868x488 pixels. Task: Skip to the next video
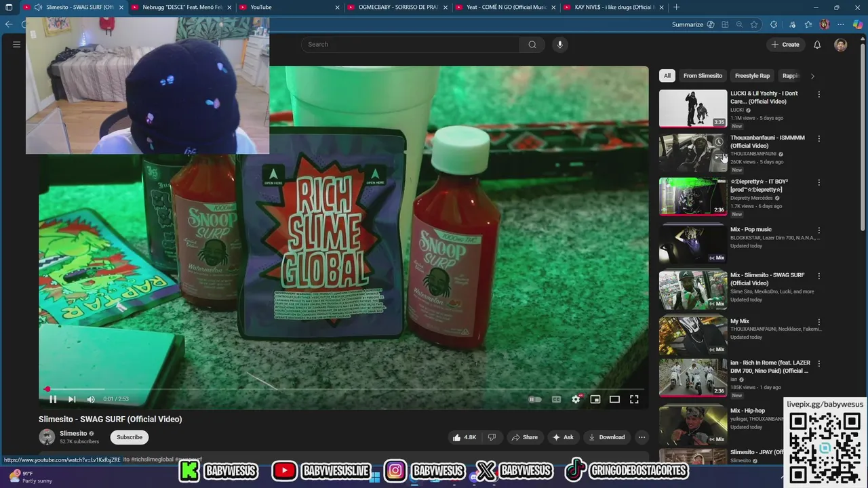72,399
